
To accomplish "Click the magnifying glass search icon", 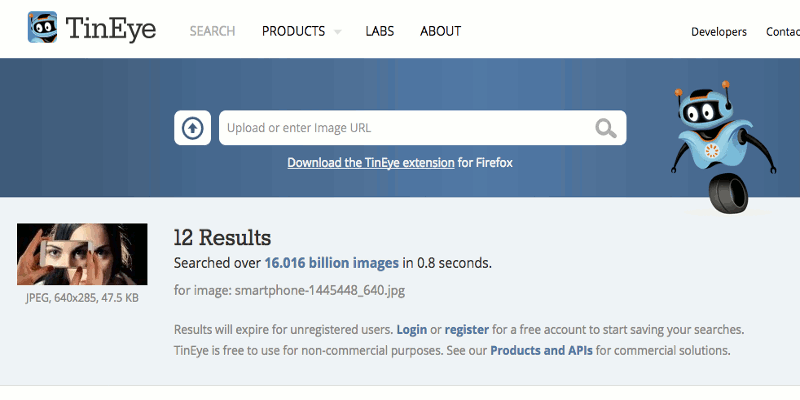I will 606,128.
